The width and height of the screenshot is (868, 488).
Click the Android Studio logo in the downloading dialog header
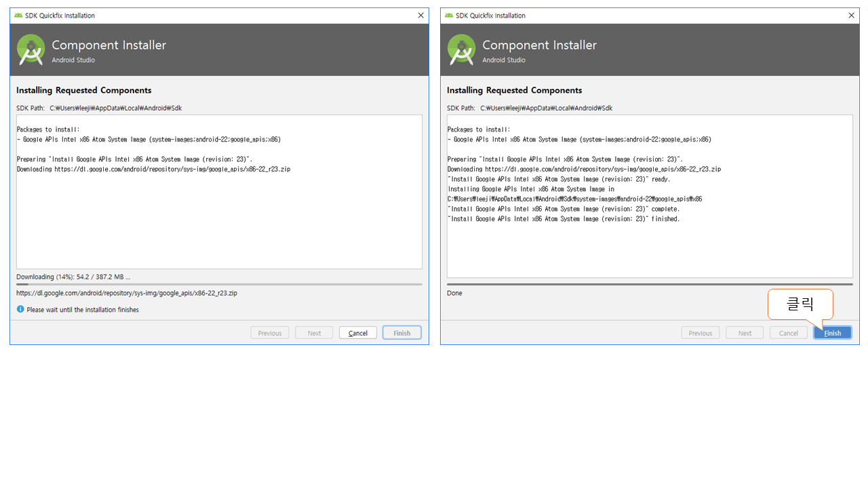(x=31, y=50)
